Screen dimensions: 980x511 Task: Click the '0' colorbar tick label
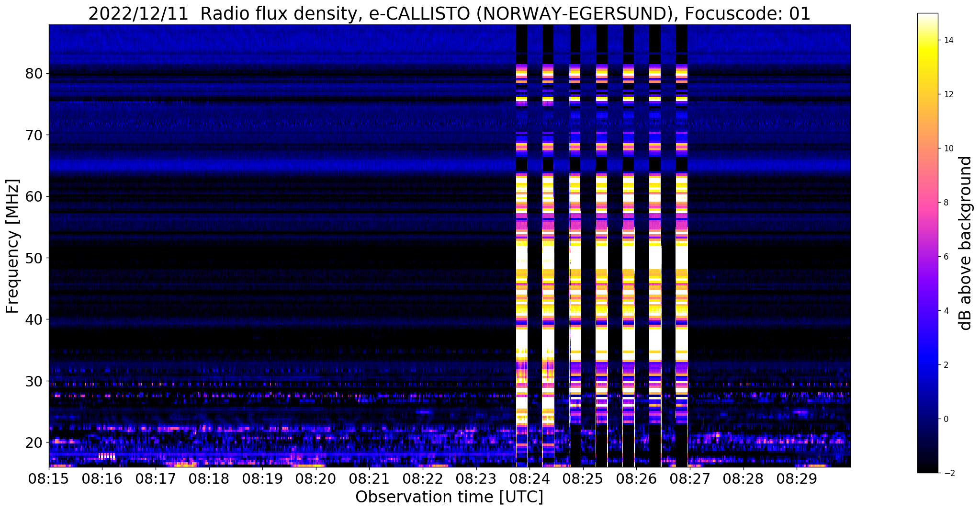click(946, 419)
